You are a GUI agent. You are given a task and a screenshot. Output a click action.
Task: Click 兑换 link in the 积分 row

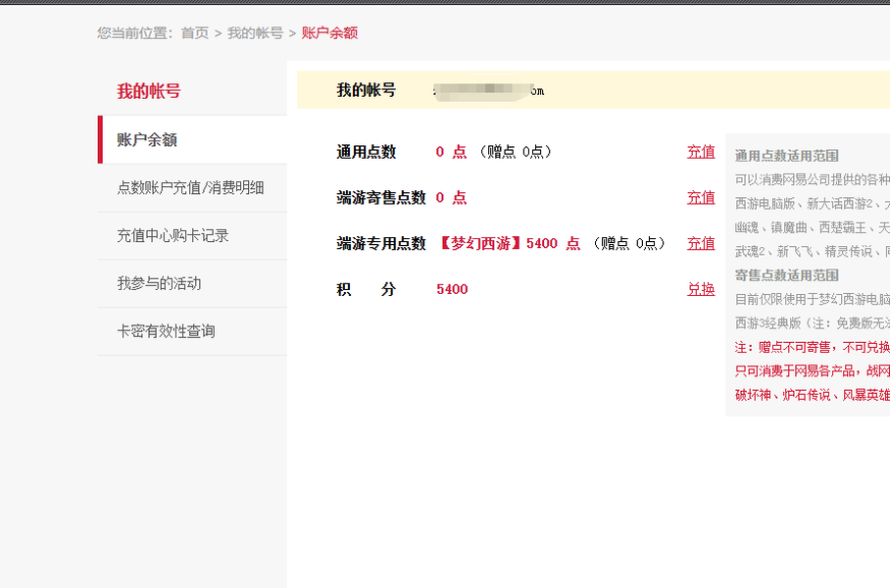click(x=701, y=289)
